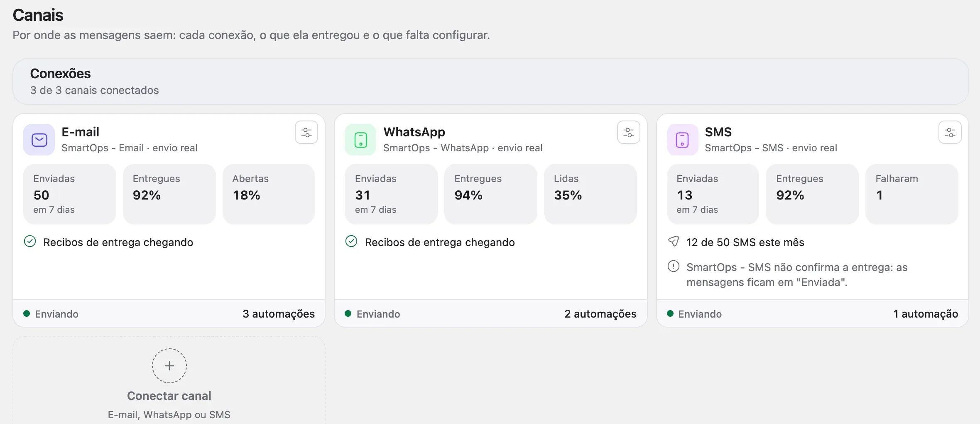
Task: Click the 'E-mail, WhatsApp ou SMS' caption
Action: tap(169, 414)
